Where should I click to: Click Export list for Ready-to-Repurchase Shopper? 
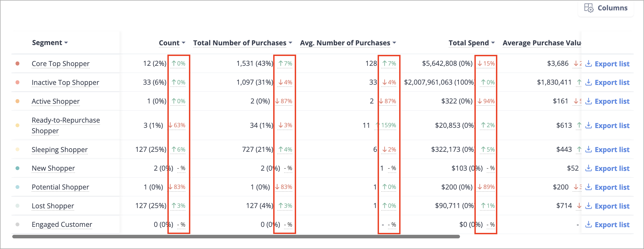pyautogui.click(x=612, y=126)
